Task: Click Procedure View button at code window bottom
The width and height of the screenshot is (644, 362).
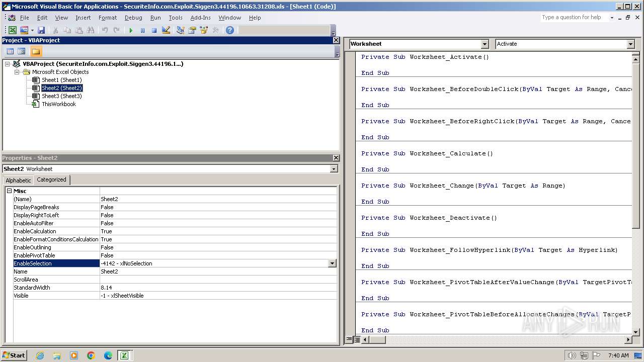Action: 349,340
